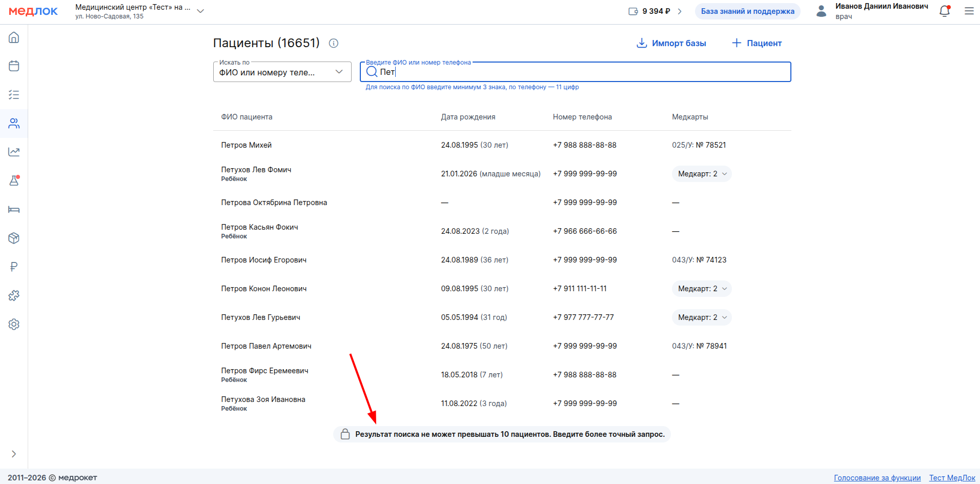This screenshot has width=980, height=484.
Task: Open the 'Искать по' search type dropdown
Action: (282, 72)
